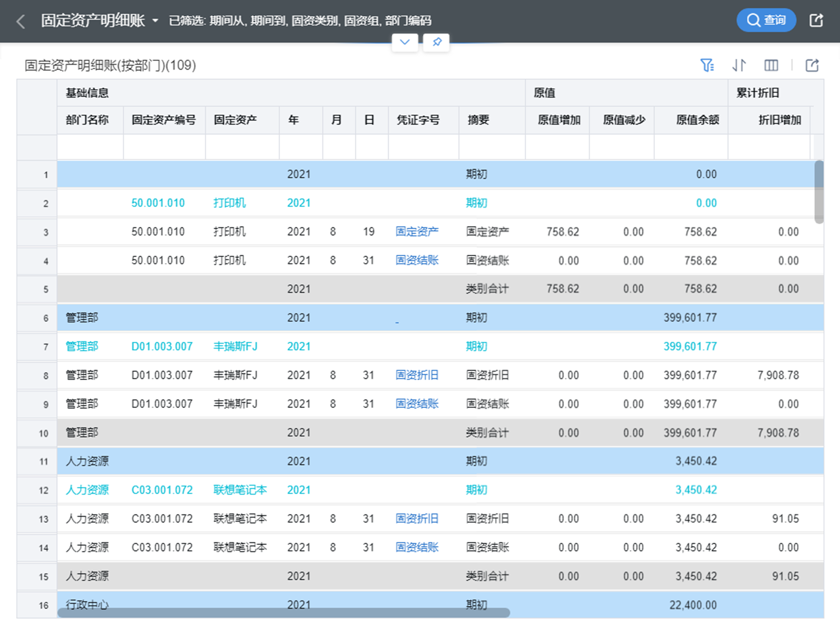
Task: Click the 打印机 link in row 2
Action: [x=229, y=203]
